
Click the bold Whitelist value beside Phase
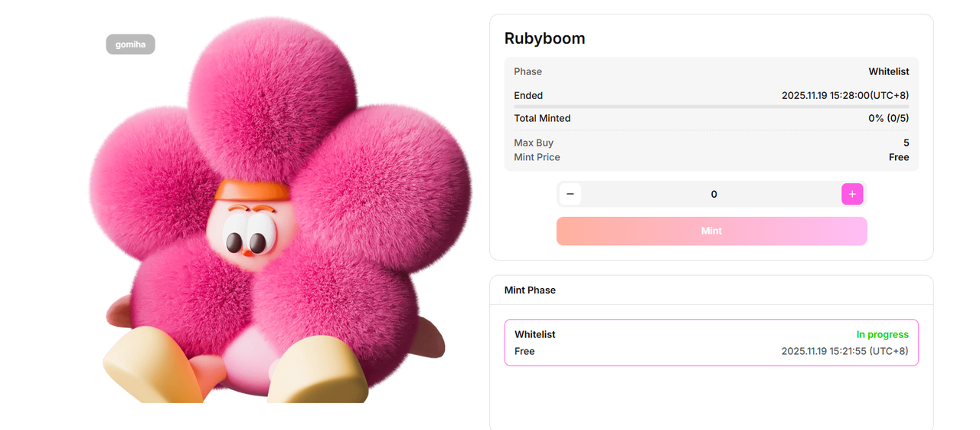(x=888, y=71)
